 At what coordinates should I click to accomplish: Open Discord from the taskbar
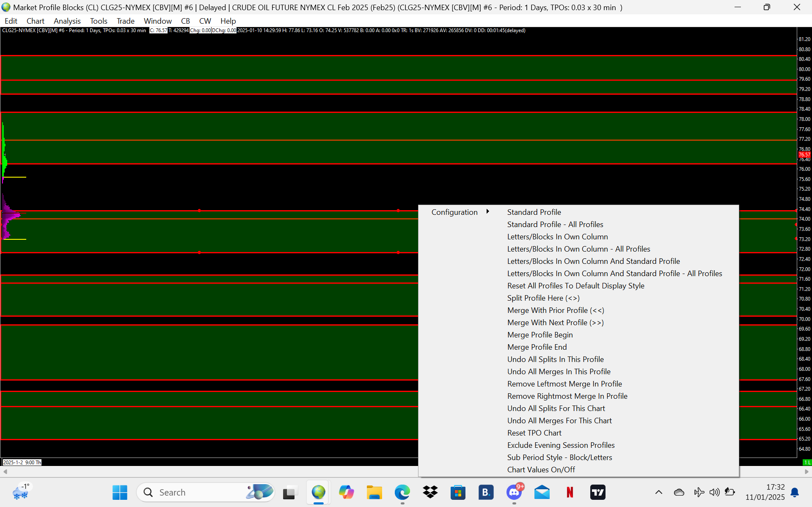514,492
